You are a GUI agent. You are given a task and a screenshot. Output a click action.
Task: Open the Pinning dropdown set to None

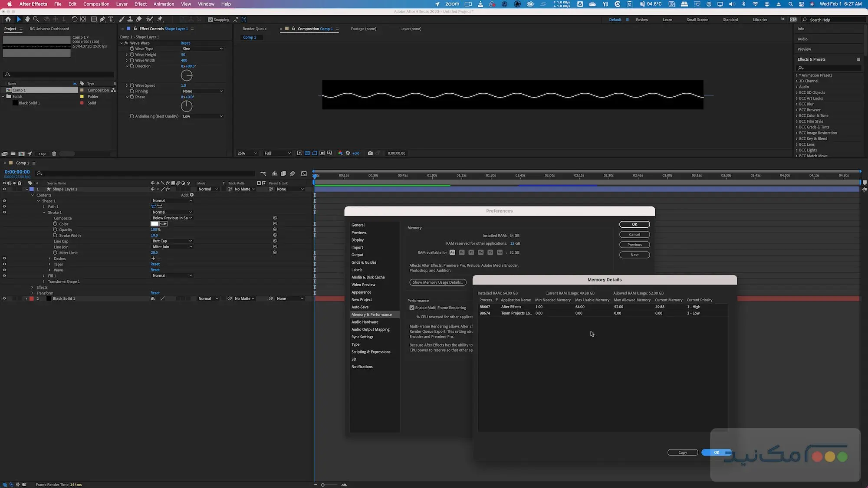click(x=202, y=91)
